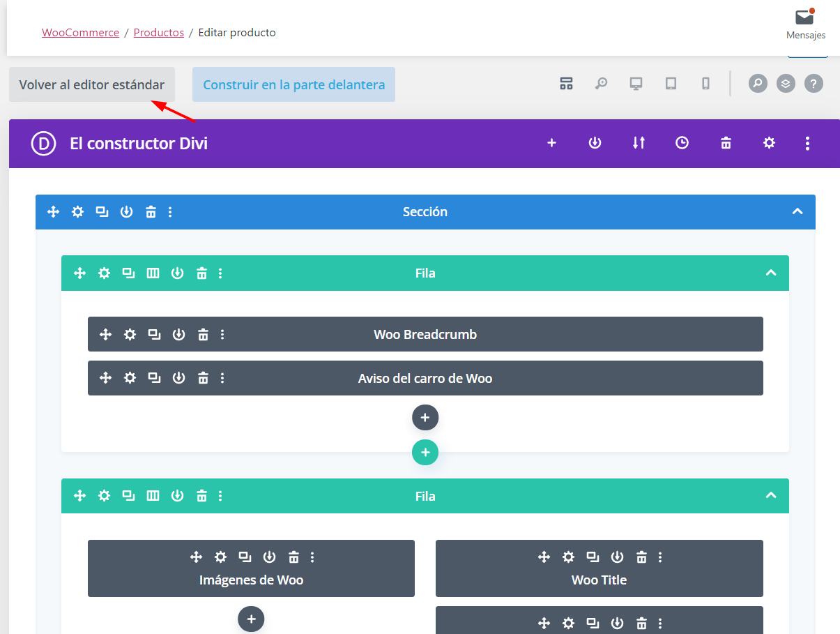Screen dimensions: 840x634
Task: Open the Mensajes inbox icon
Action: coord(805,17)
